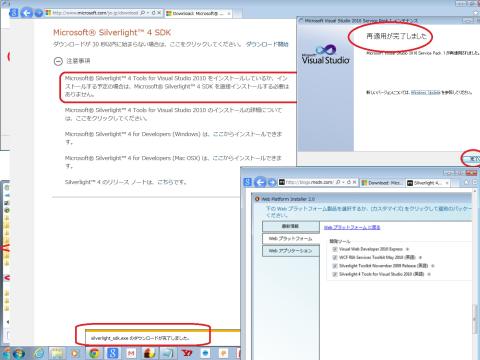Click the info icon next to Visual Web Developer 2010 Express
The height and width of the screenshot is (360, 480).
[x=408, y=249]
